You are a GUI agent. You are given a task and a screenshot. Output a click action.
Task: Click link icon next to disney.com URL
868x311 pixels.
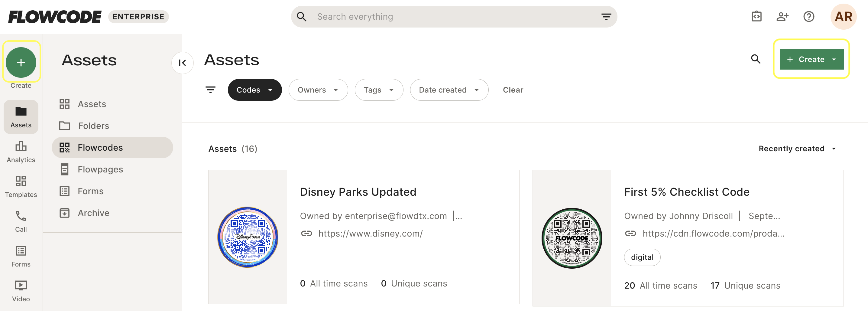pyautogui.click(x=306, y=234)
